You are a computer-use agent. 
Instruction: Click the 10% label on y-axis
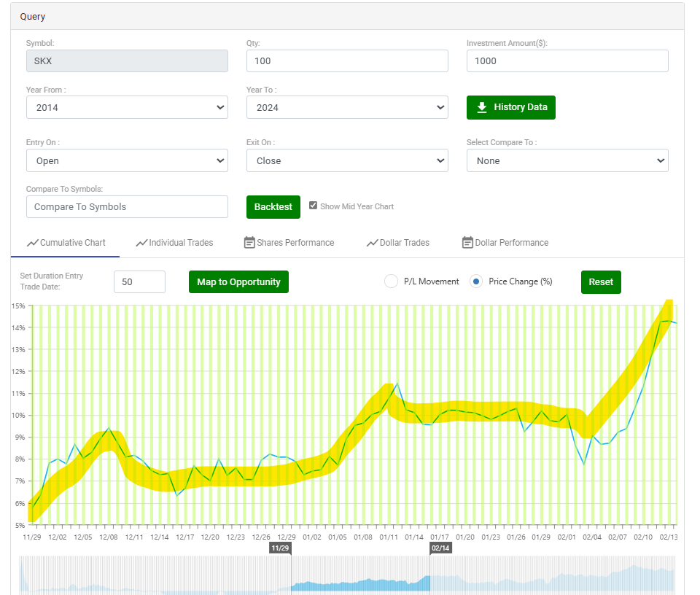pyautogui.click(x=18, y=416)
